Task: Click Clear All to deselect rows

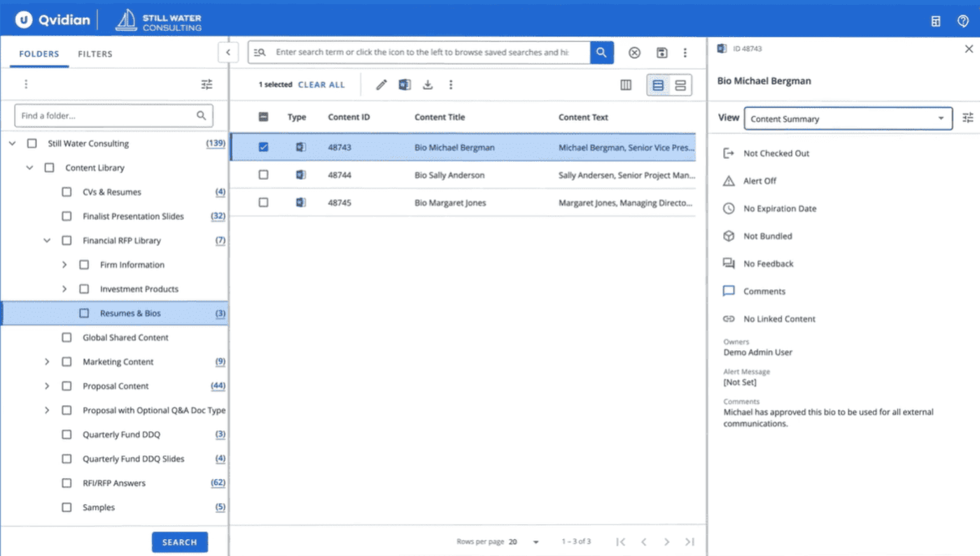Action: click(321, 84)
